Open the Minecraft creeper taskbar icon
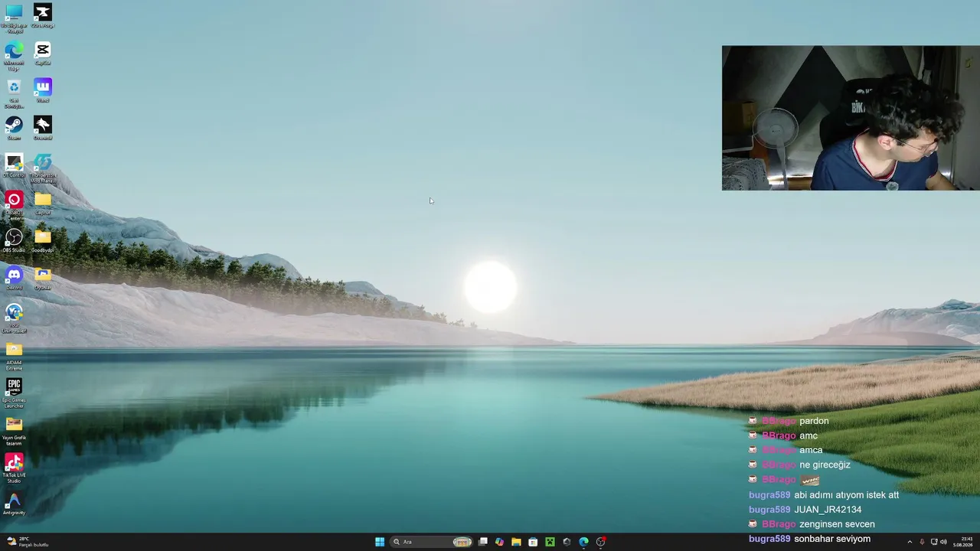 tap(550, 542)
